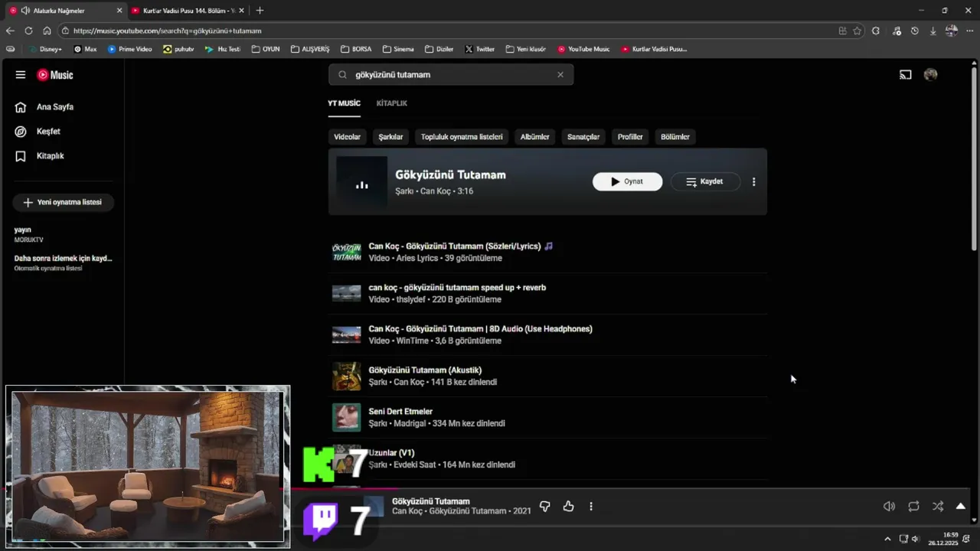Toggle repeat in the player bar
The height and width of the screenshot is (551, 980).
[x=913, y=507]
